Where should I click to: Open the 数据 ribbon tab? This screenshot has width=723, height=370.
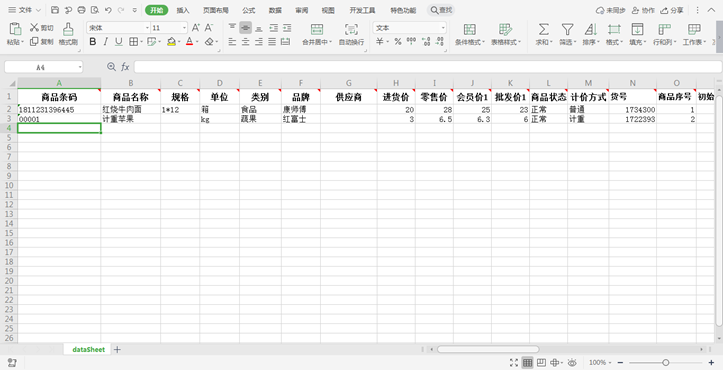coord(275,10)
